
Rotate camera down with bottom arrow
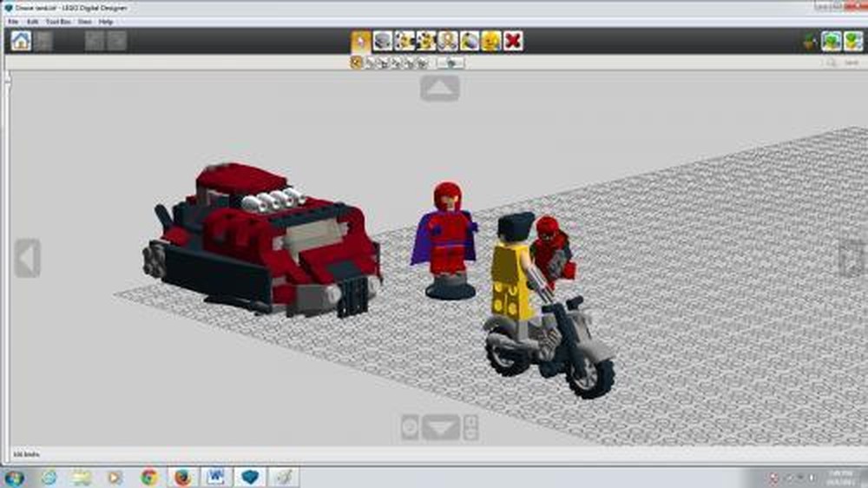(x=441, y=427)
